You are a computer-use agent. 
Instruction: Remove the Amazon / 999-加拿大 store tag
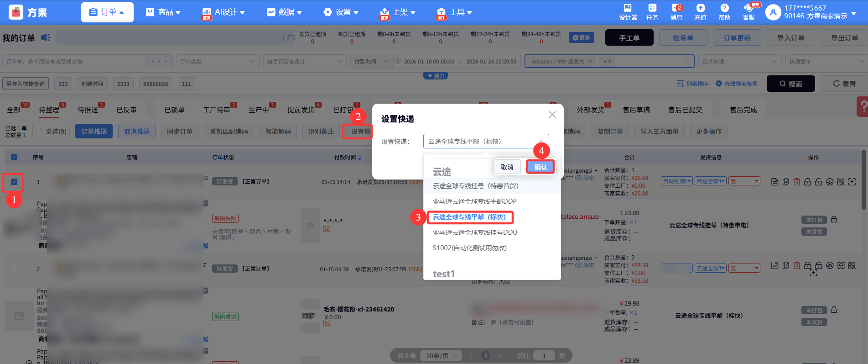pos(590,61)
